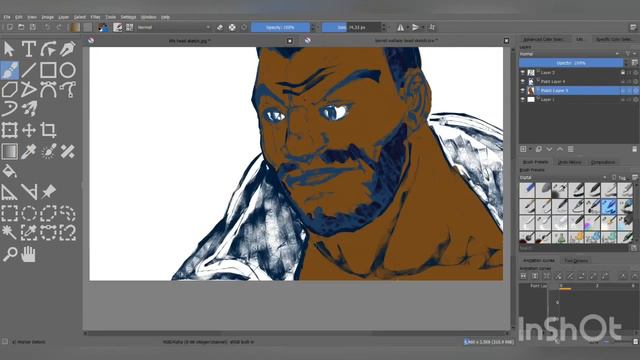Select the Line tool
This screenshot has height=360, width=640.
pyautogui.click(x=29, y=70)
